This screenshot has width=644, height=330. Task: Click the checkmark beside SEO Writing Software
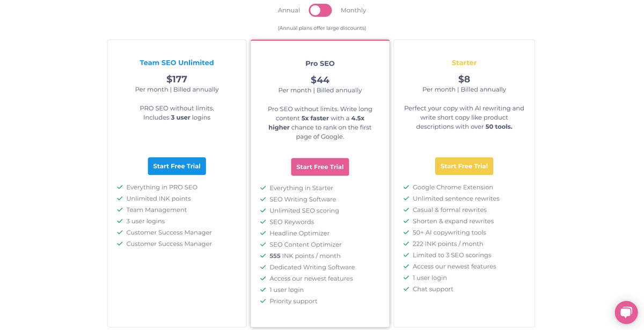262,199
